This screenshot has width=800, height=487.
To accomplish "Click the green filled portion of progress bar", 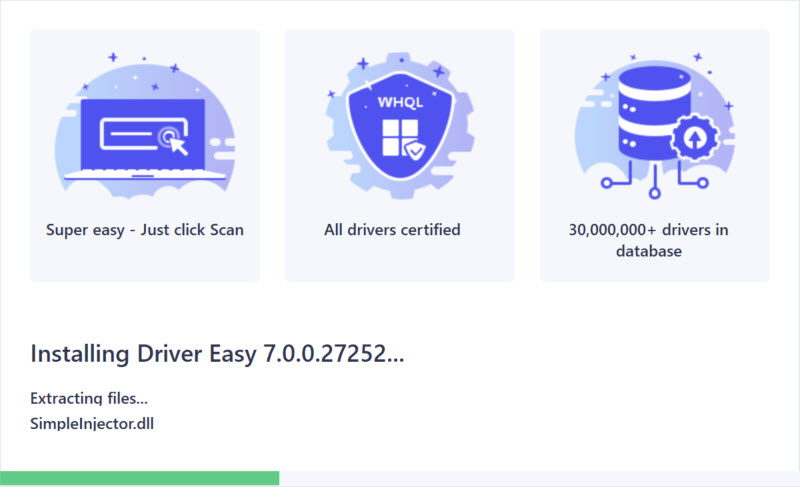I will 139,478.
